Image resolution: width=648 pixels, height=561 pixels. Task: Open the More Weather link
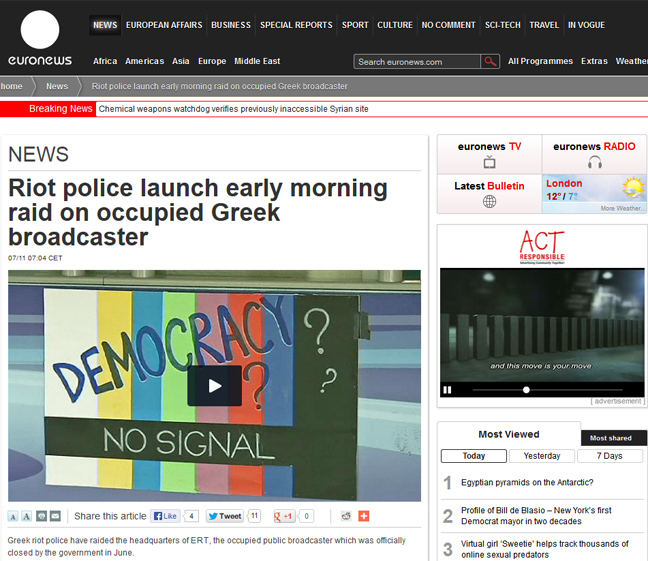pos(620,208)
